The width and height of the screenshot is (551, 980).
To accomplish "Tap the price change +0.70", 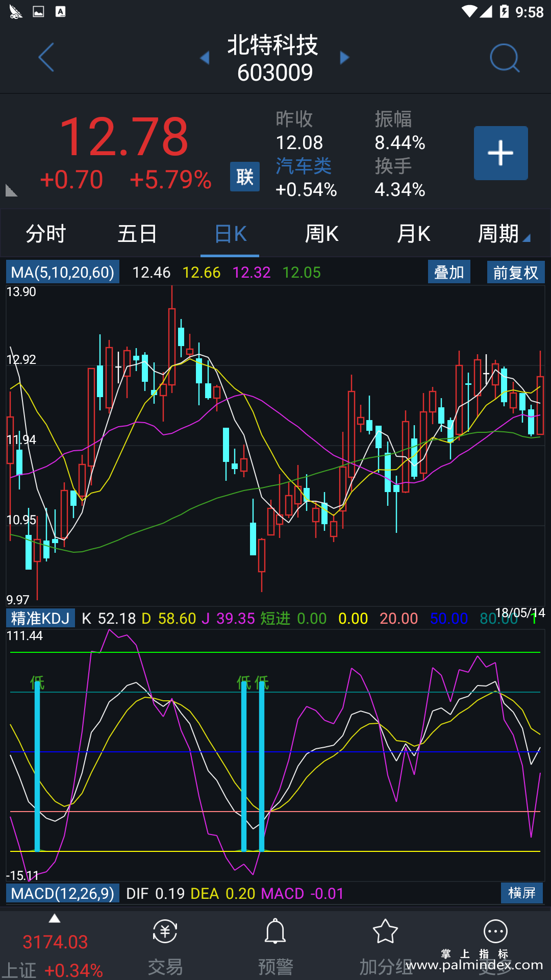I will [71, 180].
